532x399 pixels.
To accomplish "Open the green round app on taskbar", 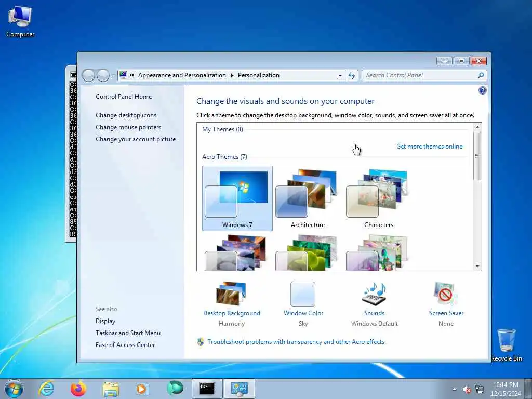I will click(x=175, y=388).
